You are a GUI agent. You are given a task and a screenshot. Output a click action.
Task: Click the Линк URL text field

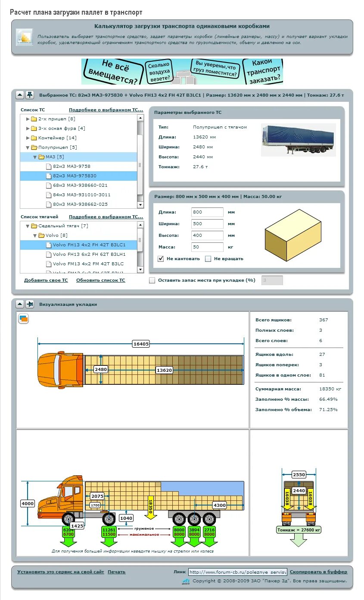[x=238, y=572]
